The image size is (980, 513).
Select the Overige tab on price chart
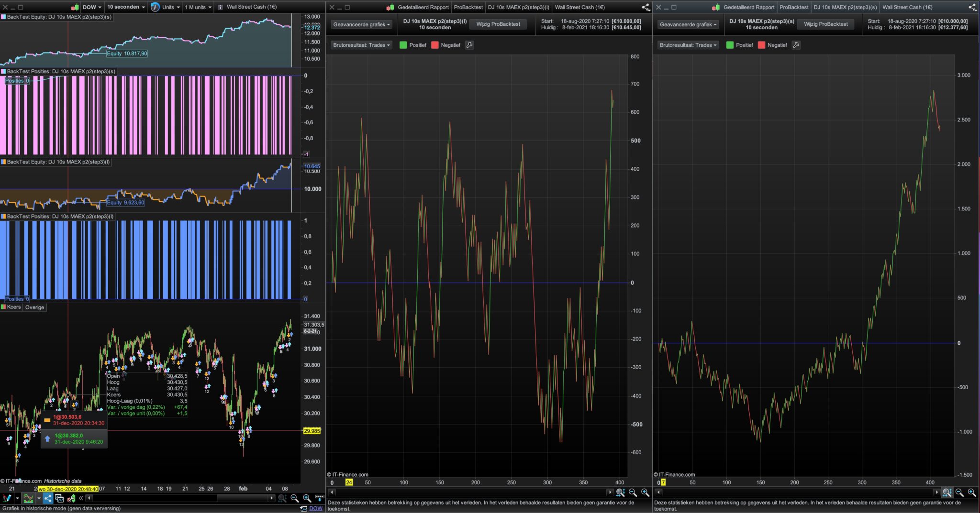pyautogui.click(x=34, y=307)
